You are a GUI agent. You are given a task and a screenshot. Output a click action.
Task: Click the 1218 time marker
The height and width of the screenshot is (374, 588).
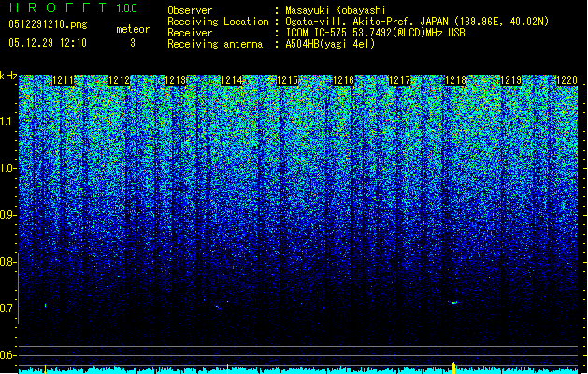tap(455, 80)
